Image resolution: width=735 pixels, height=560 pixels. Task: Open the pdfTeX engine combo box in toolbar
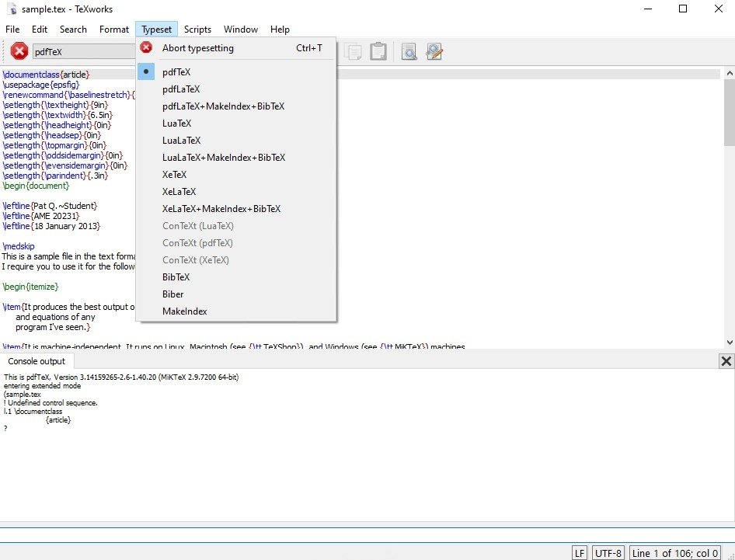click(85, 51)
